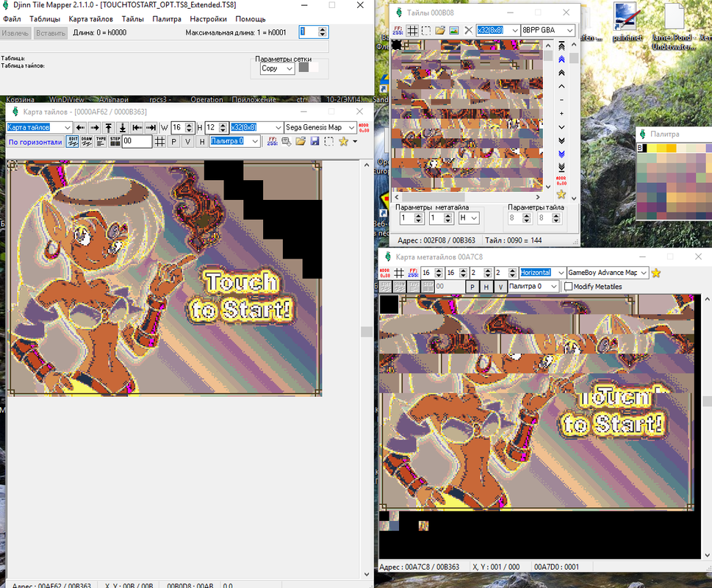Open the 'Палитра' menu
This screenshot has height=588, width=712.
[x=167, y=19]
